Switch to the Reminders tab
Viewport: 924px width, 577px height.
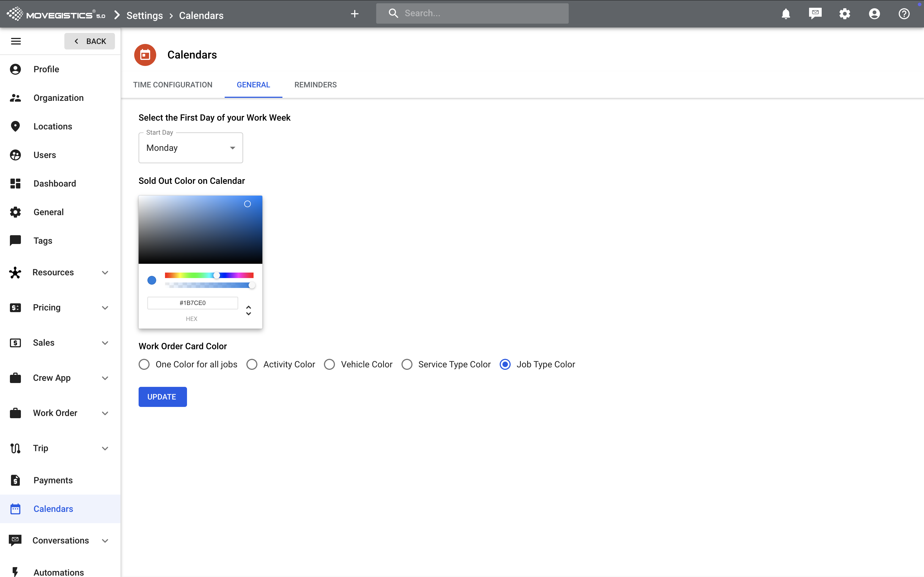(315, 85)
